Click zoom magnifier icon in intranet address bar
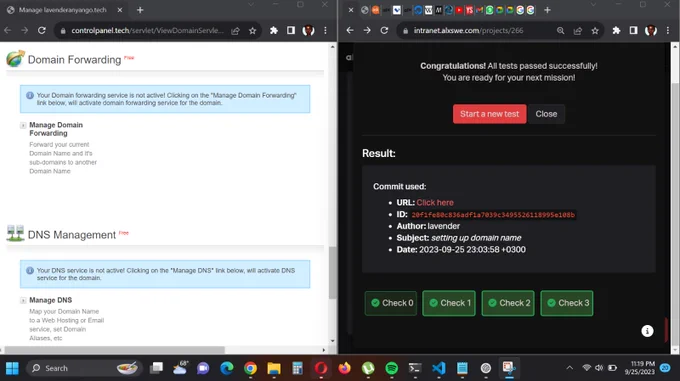680x381 pixels. tap(560, 30)
